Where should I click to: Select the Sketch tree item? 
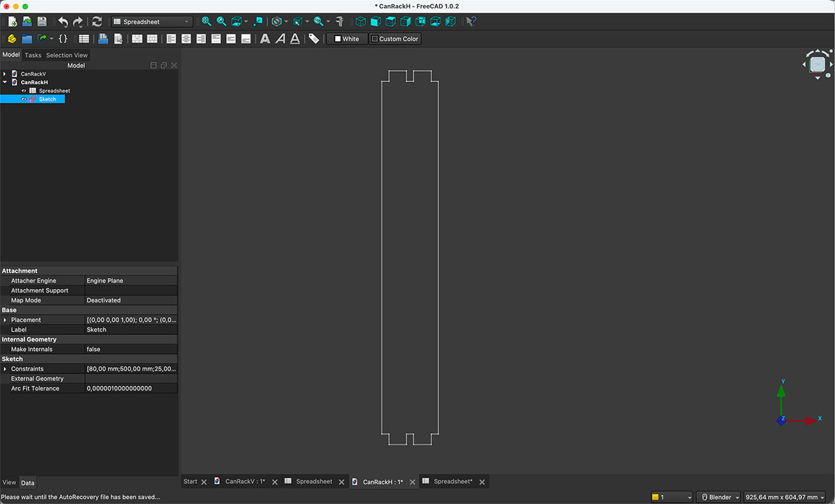tap(47, 99)
